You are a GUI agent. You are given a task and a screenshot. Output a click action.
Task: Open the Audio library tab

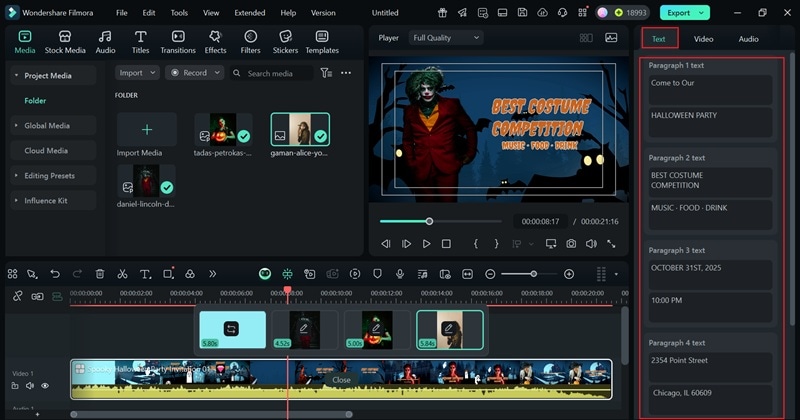tap(105, 42)
